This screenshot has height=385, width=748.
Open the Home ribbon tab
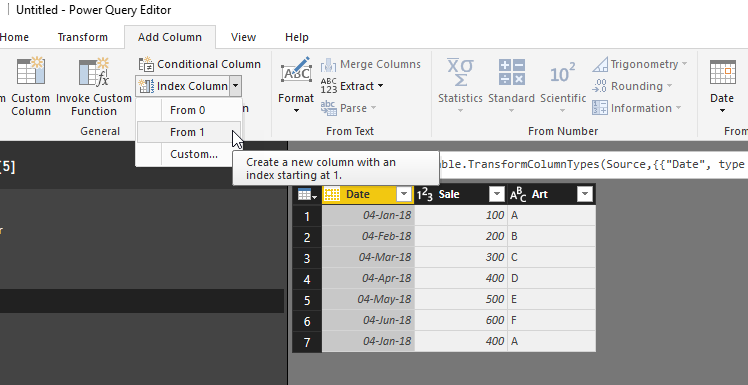click(14, 37)
